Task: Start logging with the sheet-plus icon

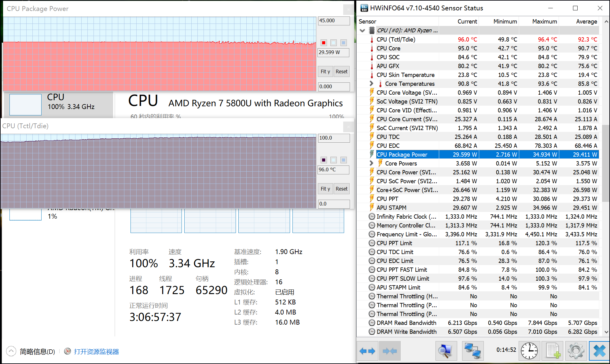Action: pos(553,351)
